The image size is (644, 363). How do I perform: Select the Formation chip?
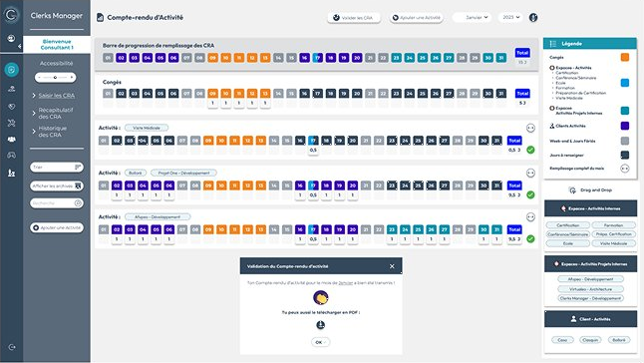tap(614, 225)
